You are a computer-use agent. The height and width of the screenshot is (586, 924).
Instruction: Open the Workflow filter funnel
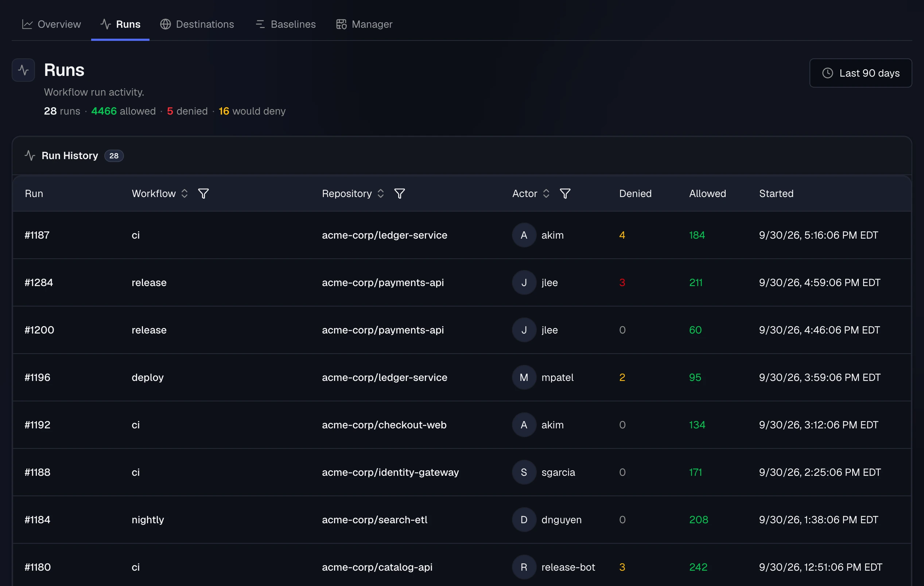[203, 193]
